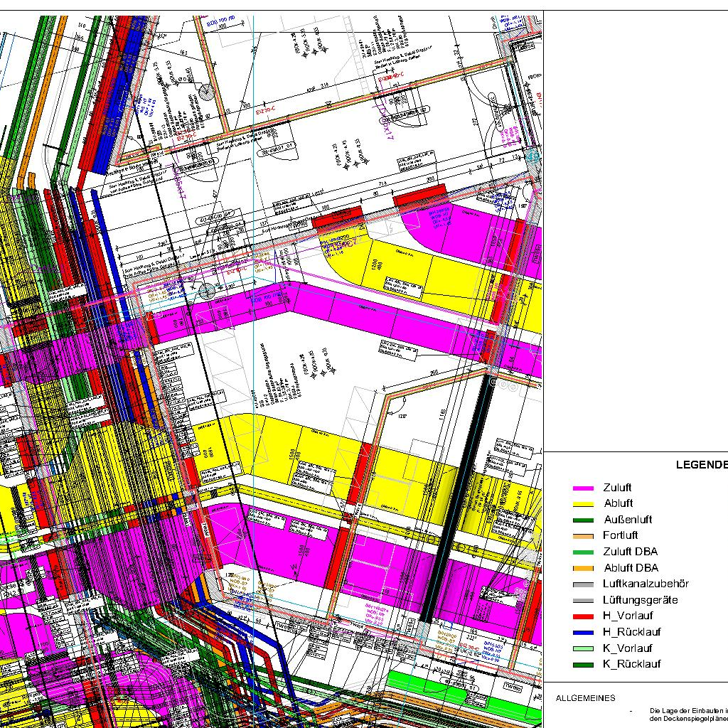Click the Lüftungsgeräte text label
Viewport: 728px width, 728px height.
click(640, 600)
